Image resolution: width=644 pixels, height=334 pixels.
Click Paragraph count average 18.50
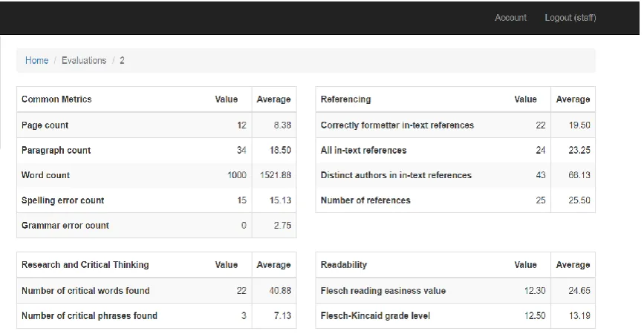[x=280, y=150]
